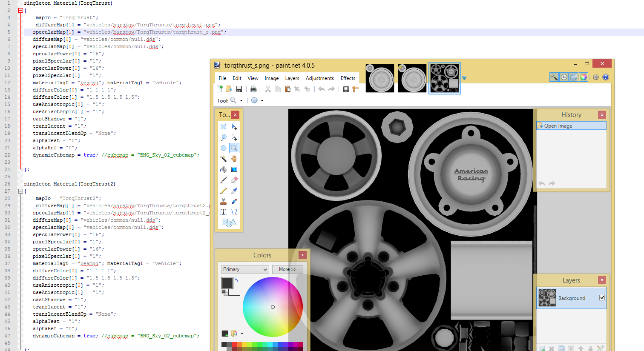Select the Lasso Select tool
The height and width of the screenshot is (351, 644).
(223, 137)
